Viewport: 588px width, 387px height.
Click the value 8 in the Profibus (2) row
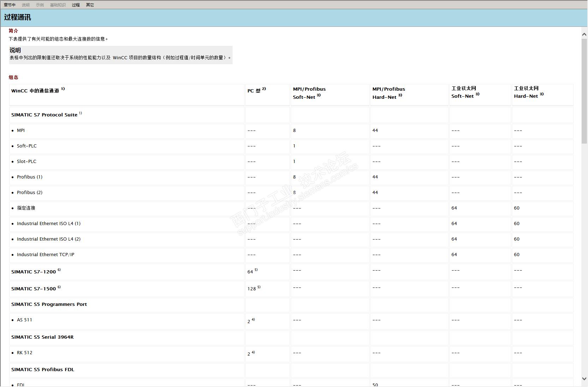tap(294, 193)
